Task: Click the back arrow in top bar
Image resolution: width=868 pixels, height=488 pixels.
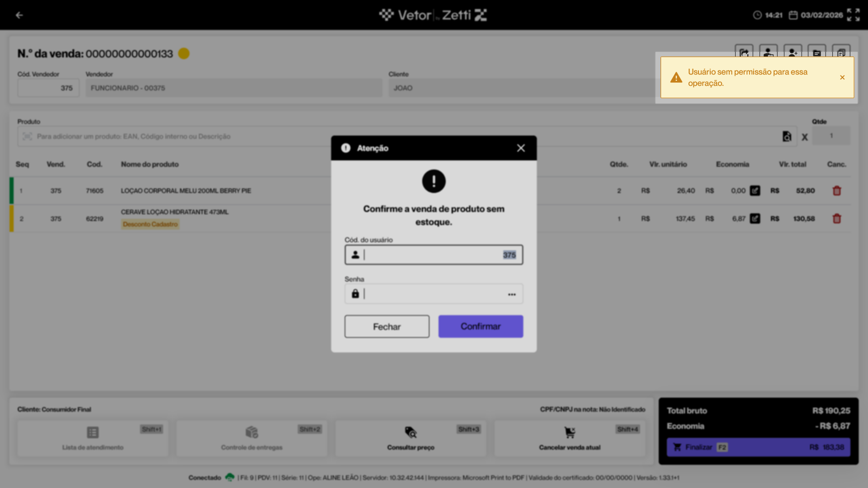Action: pos(19,15)
